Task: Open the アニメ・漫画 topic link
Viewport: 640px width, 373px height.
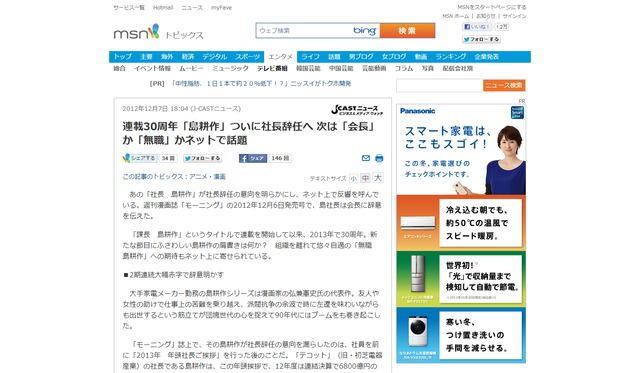Action: click(207, 177)
